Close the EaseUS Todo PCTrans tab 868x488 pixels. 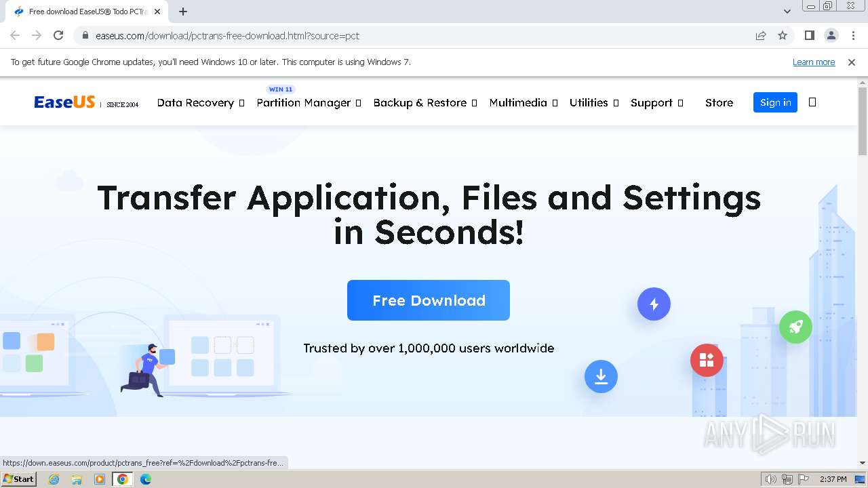(158, 12)
